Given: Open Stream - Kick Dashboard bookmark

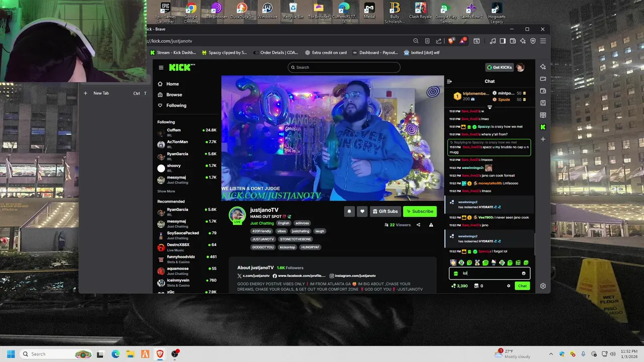Looking at the screenshot, I should [173, 52].
